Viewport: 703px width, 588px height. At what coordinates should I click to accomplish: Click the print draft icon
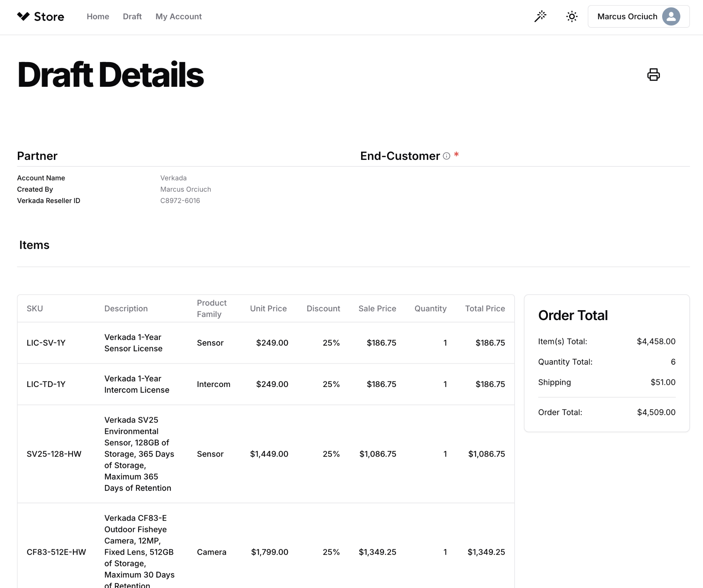(x=653, y=74)
